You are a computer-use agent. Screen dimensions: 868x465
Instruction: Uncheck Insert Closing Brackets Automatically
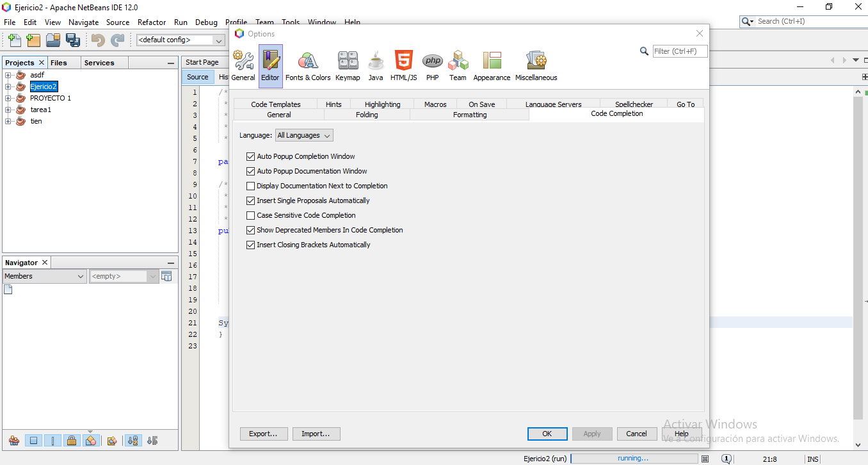point(251,245)
